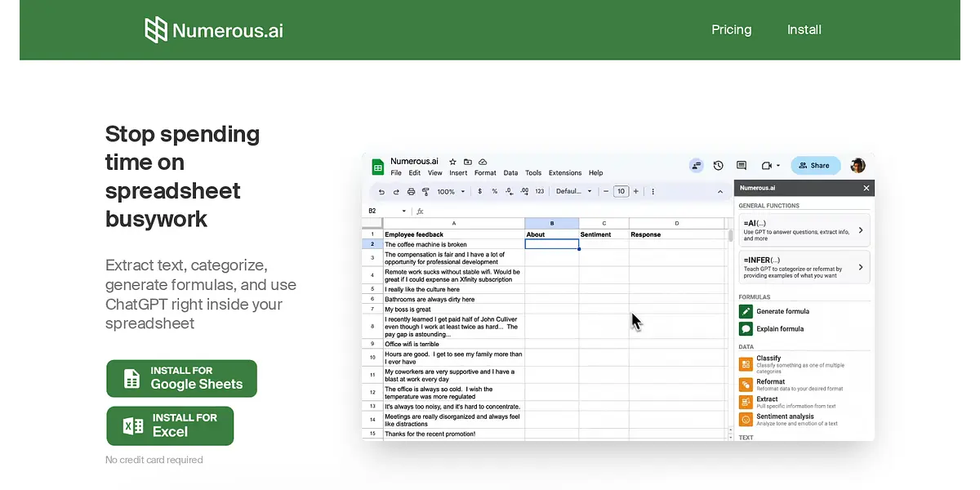Click the version history clock icon

[718, 165]
